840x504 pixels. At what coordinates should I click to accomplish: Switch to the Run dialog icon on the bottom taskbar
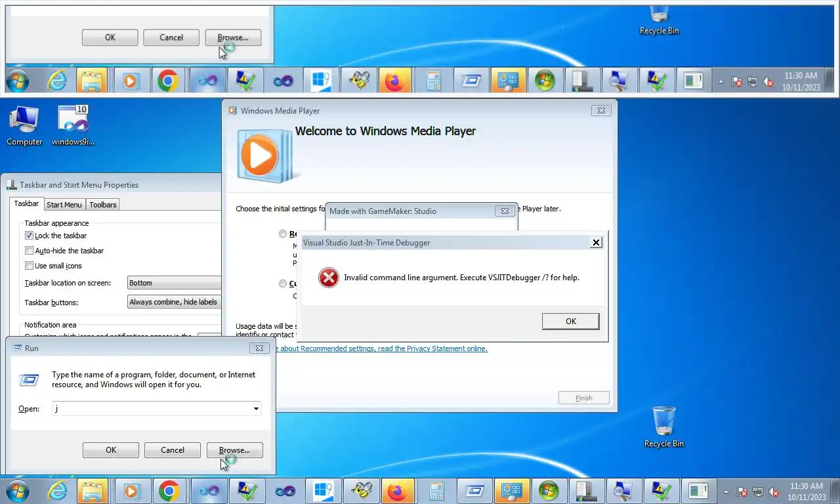tap(474, 491)
